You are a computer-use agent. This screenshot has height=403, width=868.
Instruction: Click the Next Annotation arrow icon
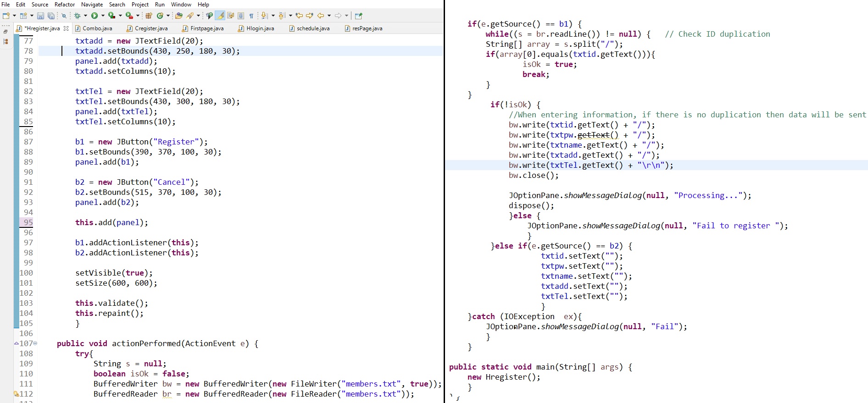pyautogui.click(x=264, y=16)
